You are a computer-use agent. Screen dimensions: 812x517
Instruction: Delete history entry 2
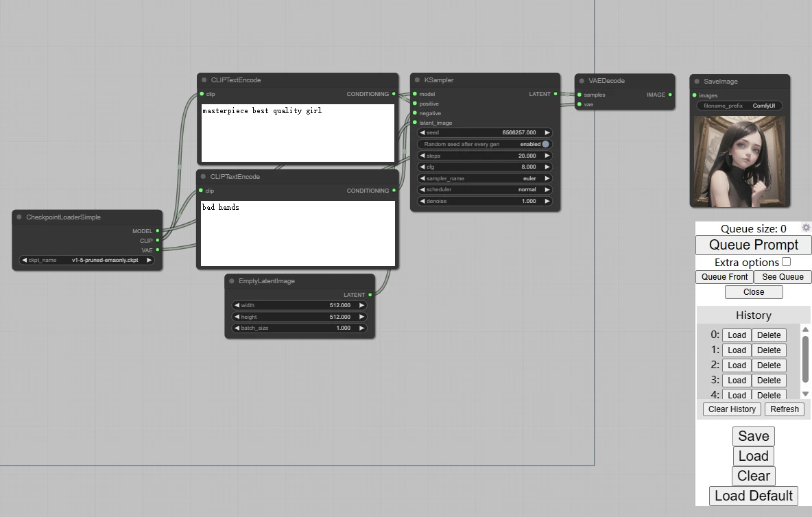click(x=769, y=365)
